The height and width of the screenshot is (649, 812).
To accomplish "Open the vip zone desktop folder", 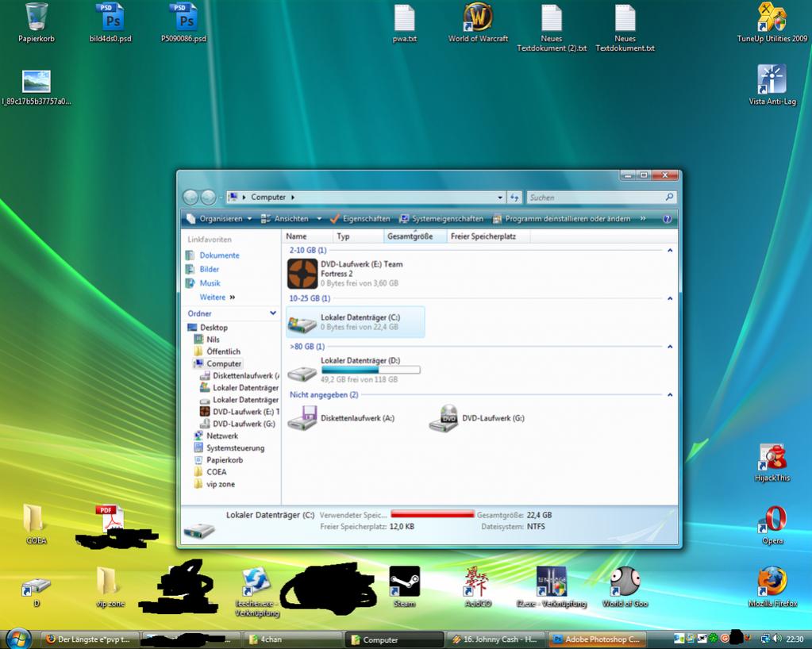I will click(110, 587).
